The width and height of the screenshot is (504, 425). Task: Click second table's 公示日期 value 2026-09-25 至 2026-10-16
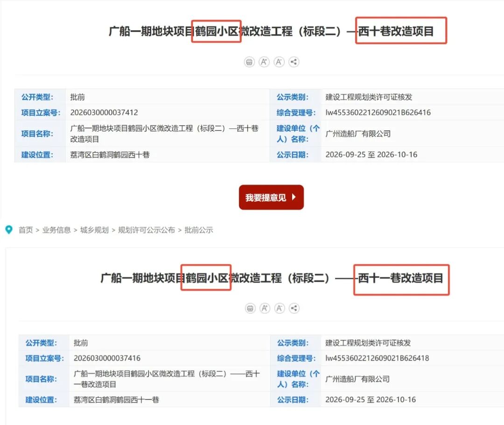(x=371, y=400)
